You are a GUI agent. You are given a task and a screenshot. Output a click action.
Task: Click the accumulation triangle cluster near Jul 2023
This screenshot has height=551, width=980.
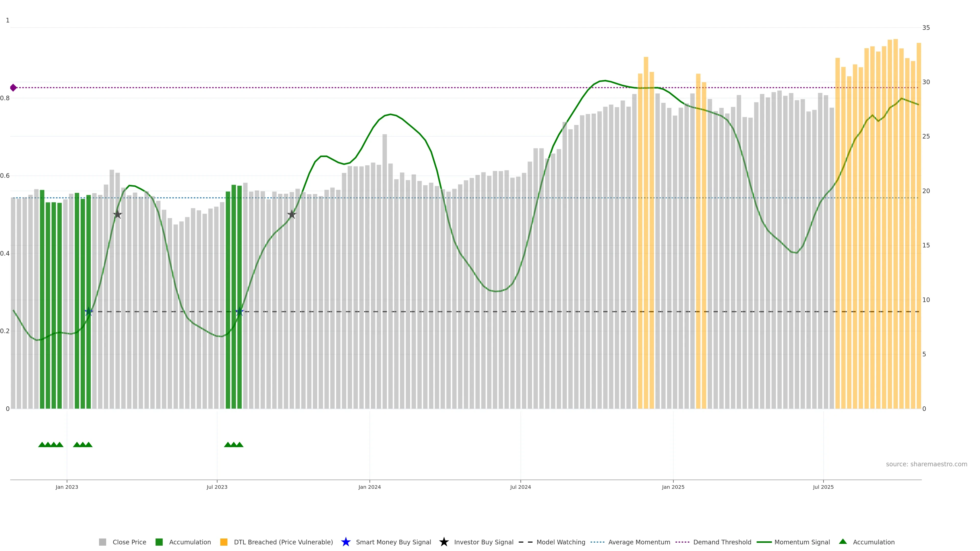[234, 445]
